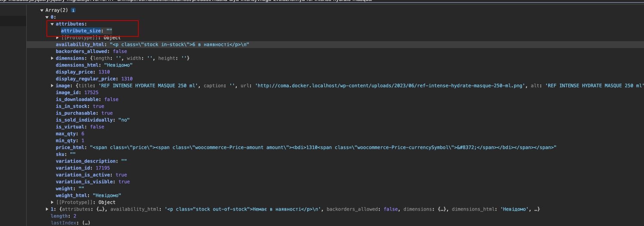Expand the last Prototype Object of item 0
Viewport: 644px width, 226px height.
(52, 202)
